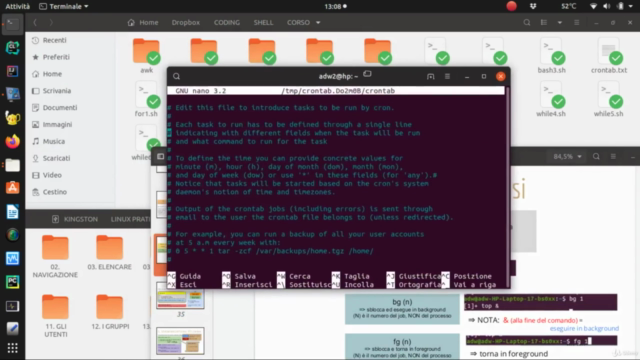Click the 52°C temperature indicator

coord(569,6)
